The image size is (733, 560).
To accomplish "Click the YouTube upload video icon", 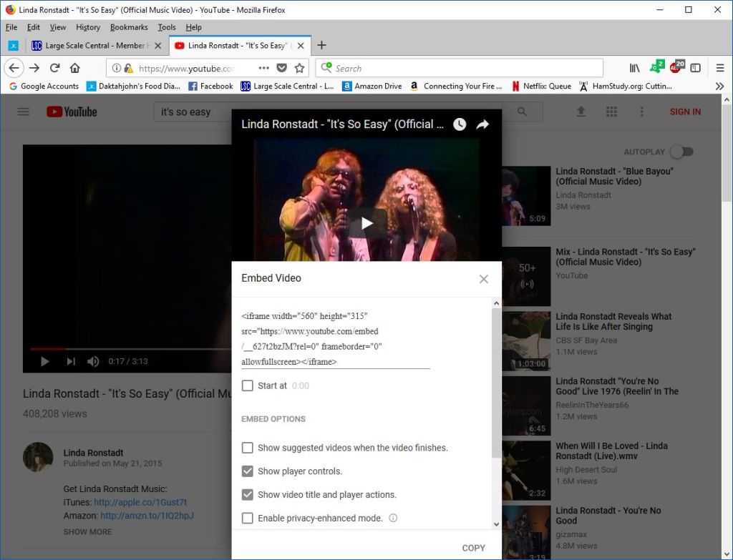I will [x=581, y=112].
